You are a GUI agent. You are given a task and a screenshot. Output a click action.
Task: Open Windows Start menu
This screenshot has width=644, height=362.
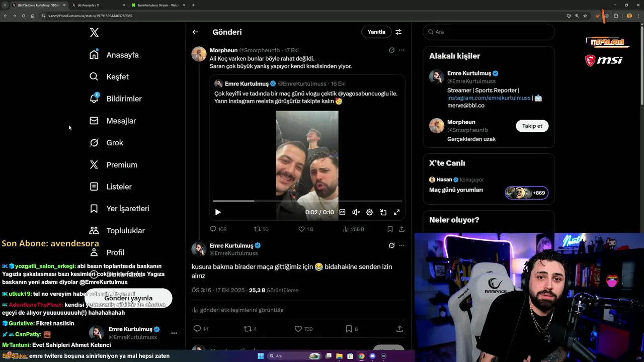click(x=260, y=356)
